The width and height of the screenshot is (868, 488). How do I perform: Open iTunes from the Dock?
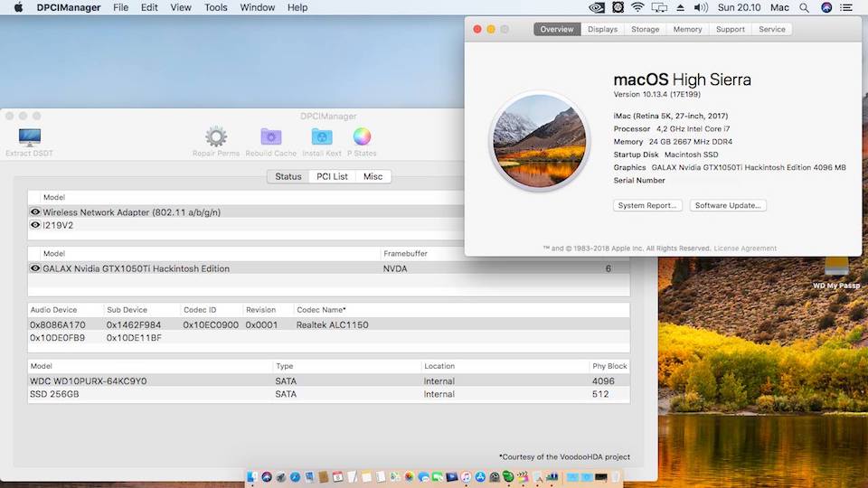click(x=466, y=476)
